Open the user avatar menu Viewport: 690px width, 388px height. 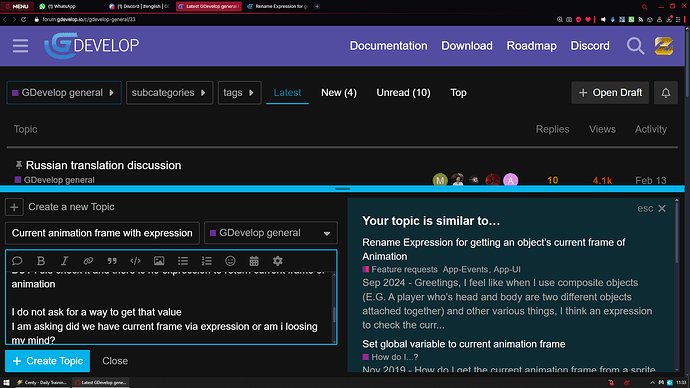[664, 46]
